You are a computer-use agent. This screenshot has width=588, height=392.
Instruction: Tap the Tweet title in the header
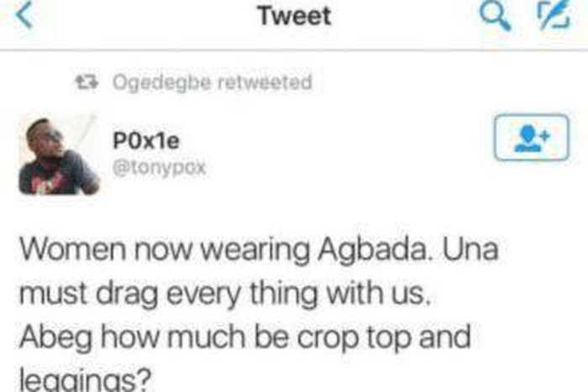pos(294,16)
